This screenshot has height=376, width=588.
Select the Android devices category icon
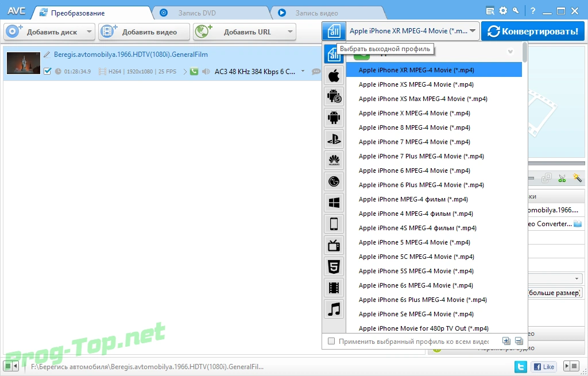coord(334,117)
